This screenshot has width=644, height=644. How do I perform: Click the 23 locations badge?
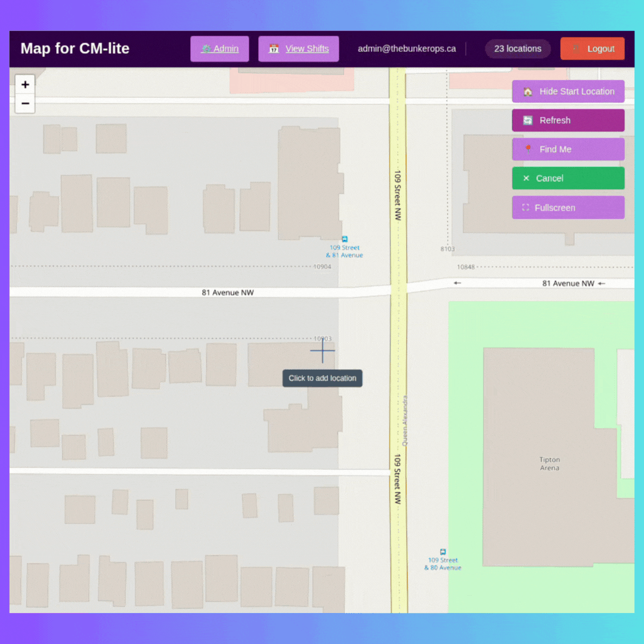click(517, 48)
